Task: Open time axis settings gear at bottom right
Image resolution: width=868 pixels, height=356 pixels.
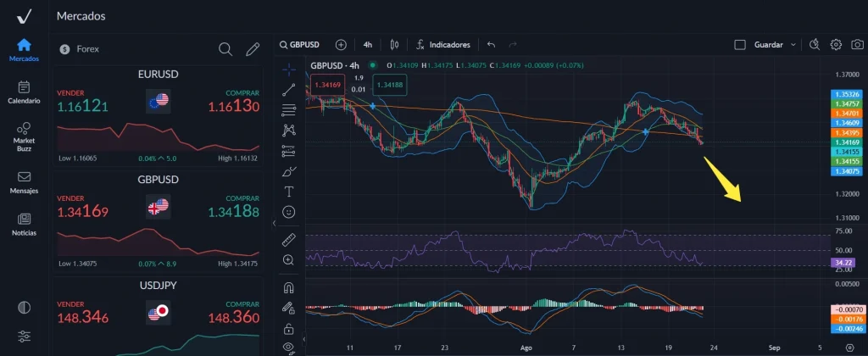Action: pos(851,348)
